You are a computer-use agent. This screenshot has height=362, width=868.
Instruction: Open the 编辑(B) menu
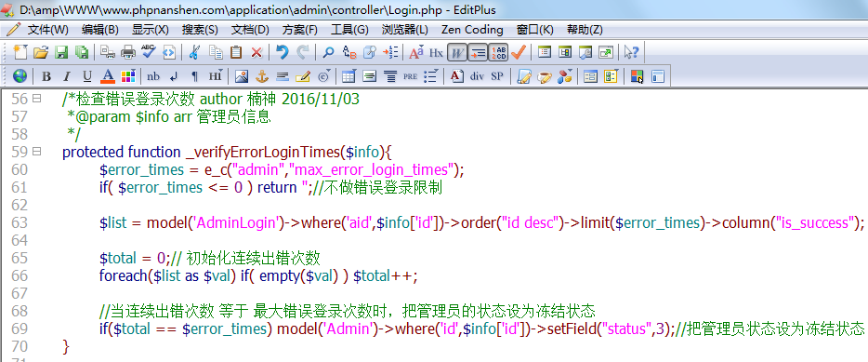coord(99,30)
